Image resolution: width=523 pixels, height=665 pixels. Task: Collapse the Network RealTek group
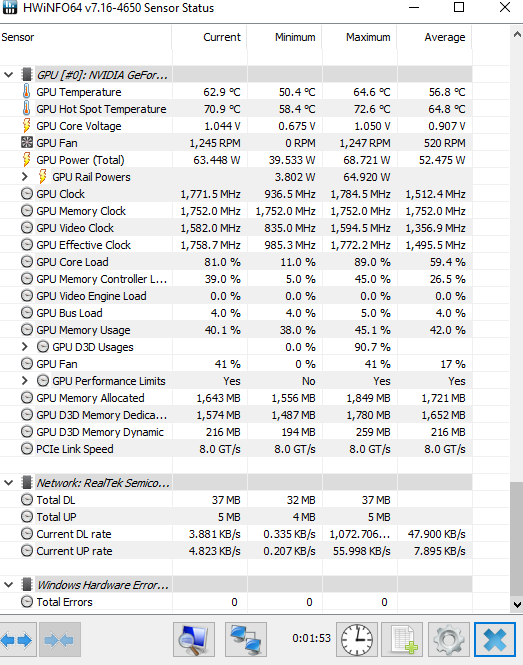click(x=8, y=483)
